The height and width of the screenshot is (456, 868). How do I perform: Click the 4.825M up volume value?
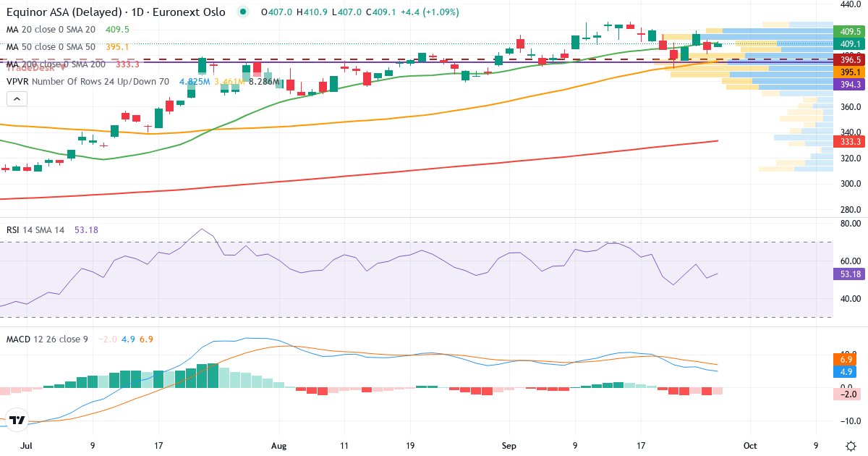tap(195, 82)
